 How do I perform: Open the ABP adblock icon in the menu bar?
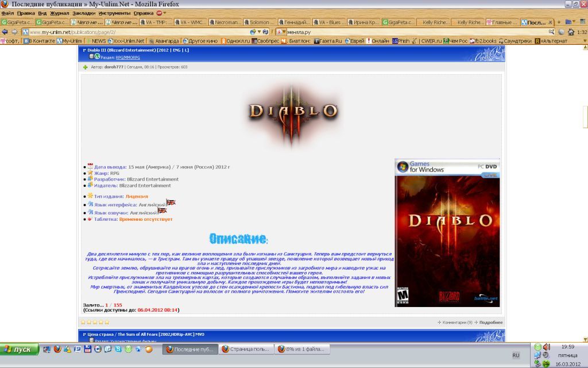click(159, 13)
